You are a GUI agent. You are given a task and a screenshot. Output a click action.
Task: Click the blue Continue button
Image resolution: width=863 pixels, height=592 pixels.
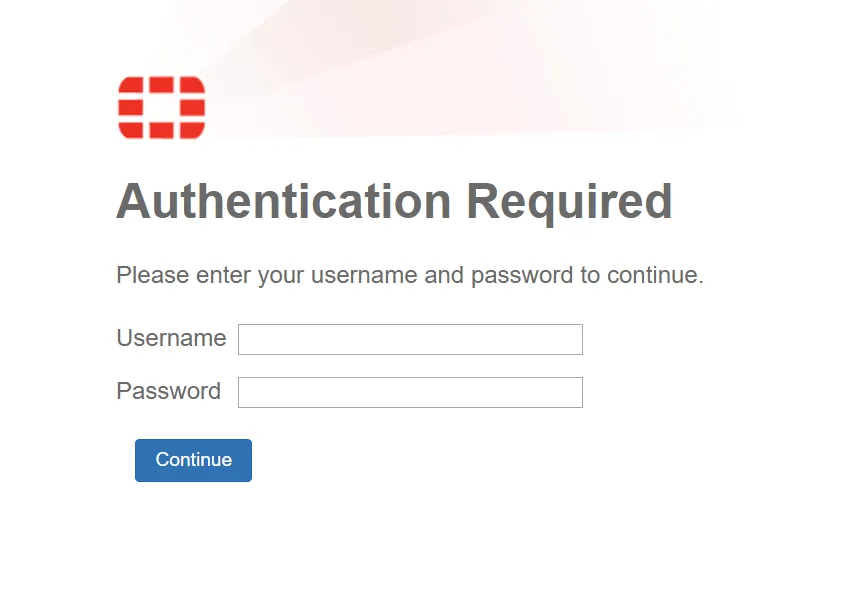(x=193, y=460)
